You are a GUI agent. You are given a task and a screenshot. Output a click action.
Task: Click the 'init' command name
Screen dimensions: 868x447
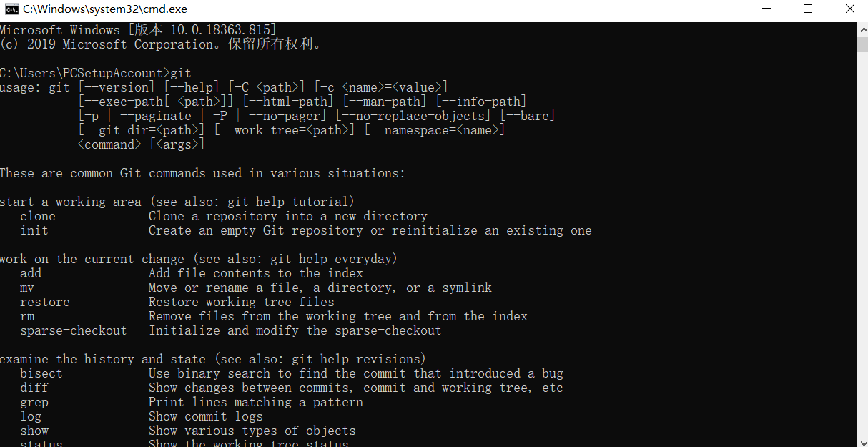click(34, 230)
